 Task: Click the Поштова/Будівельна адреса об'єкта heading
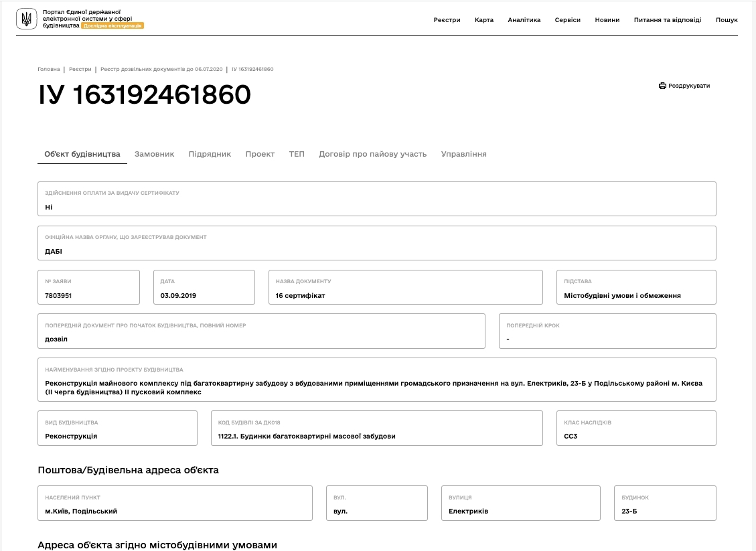pyautogui.click(x=129, y=470)
